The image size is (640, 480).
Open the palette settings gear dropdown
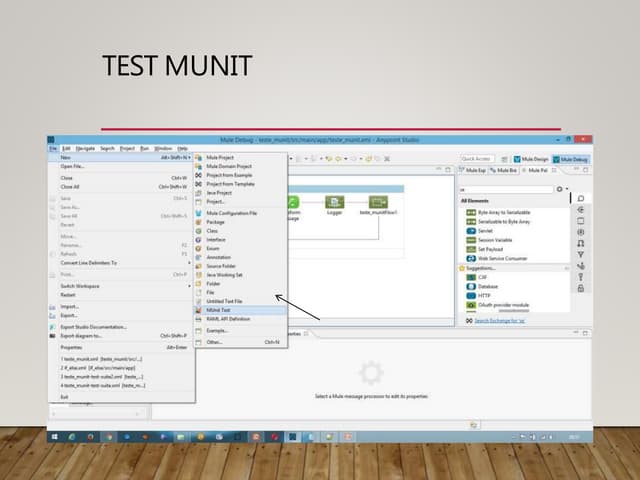(x=562, y=188)
